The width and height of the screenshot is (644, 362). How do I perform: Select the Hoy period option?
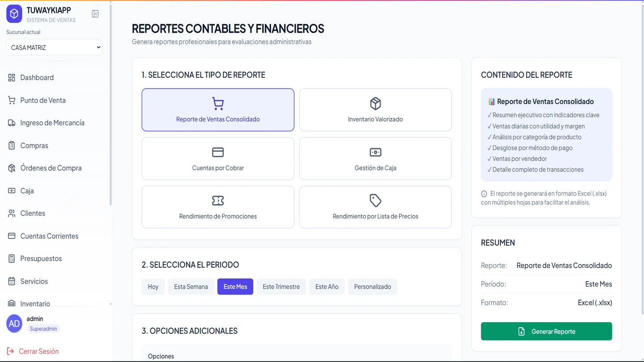click(x=153, y=287)
